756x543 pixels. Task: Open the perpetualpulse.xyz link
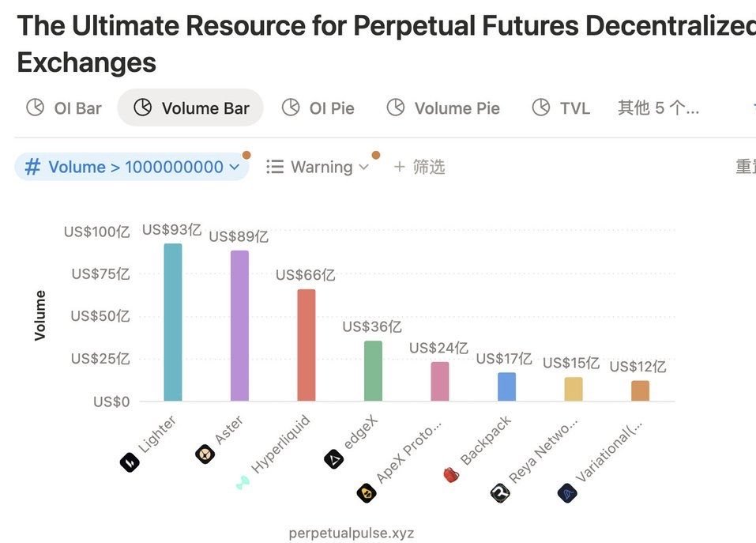(x=352, y=533)
